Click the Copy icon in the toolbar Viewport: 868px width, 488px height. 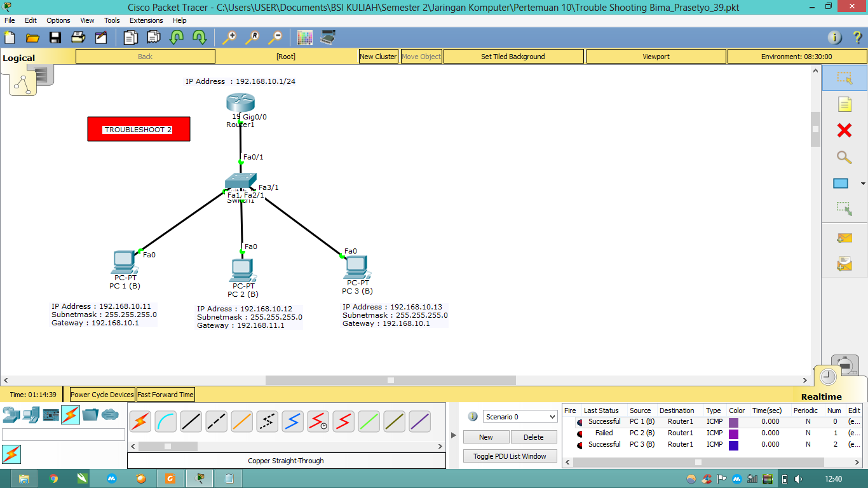(x=130, y=37)
